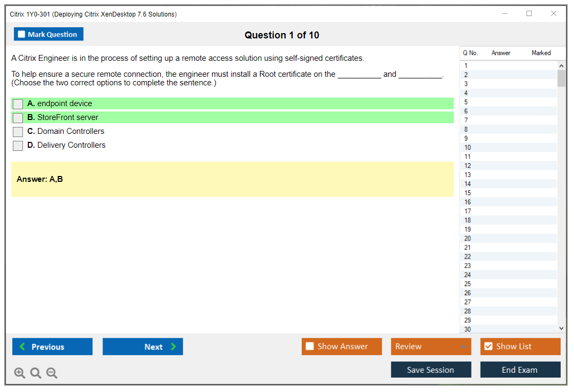Expand the Review dropdown

463,347
